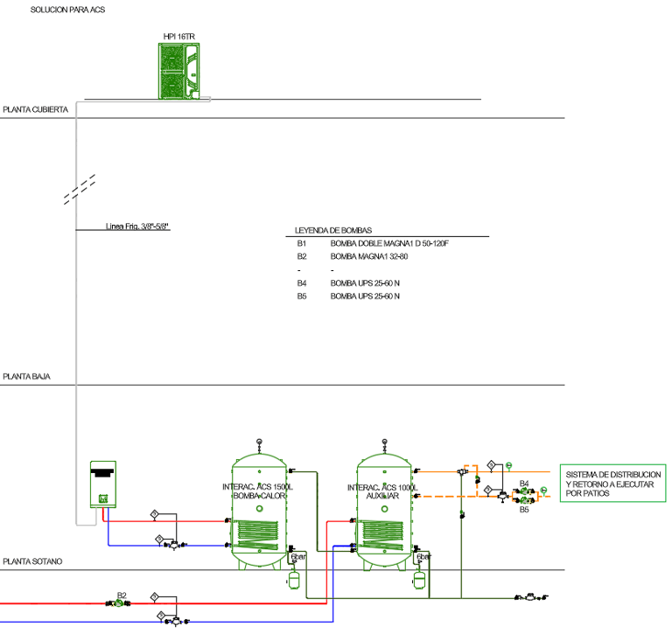Select the indoor hydraulic module unit

pyautogui.click(x=103, y=484)
